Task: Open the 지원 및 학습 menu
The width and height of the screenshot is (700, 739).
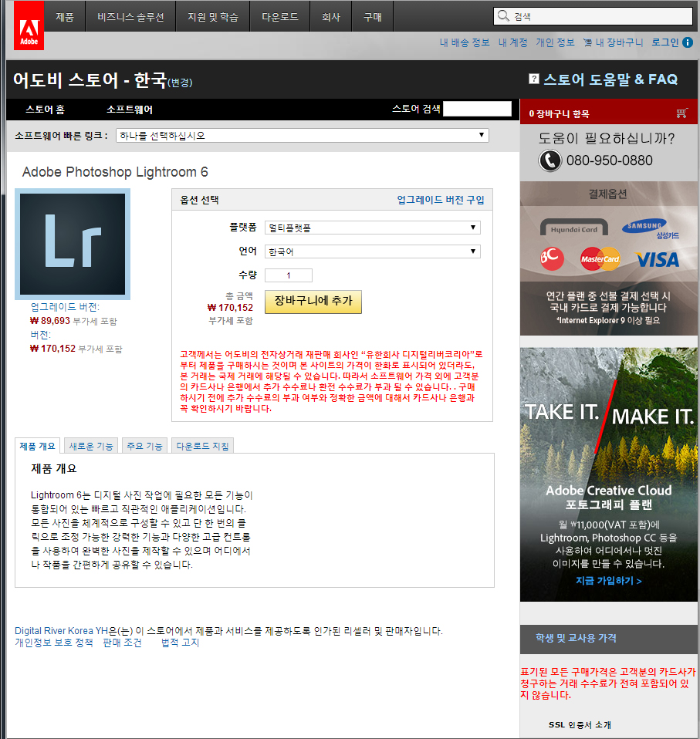Action: tap(212, 17)
